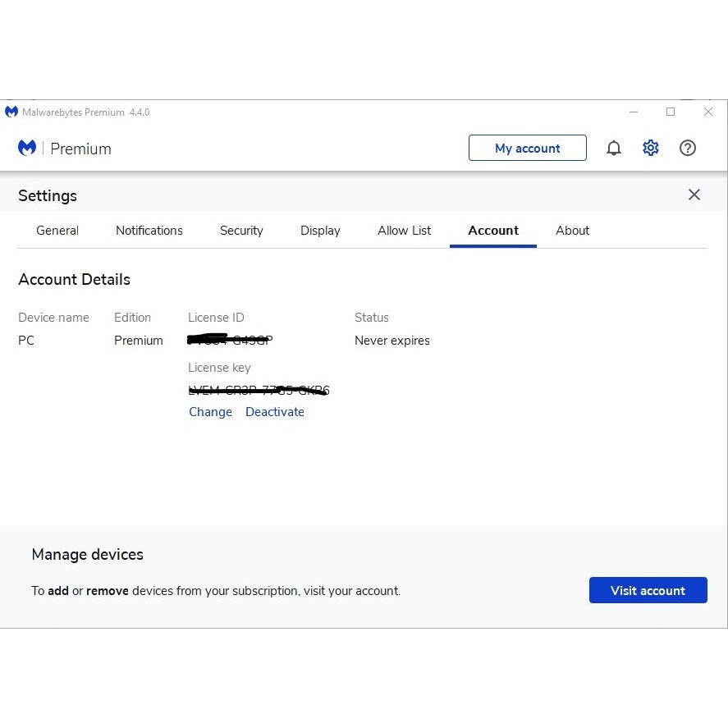Click the add or remove devices description

click(215, 591)
